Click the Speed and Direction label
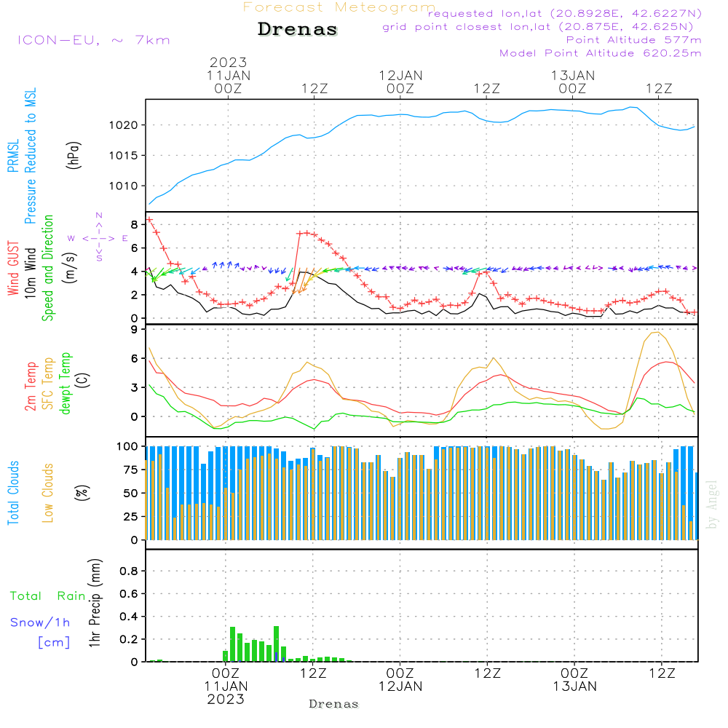Screen dimensions: 728x728 48,268
